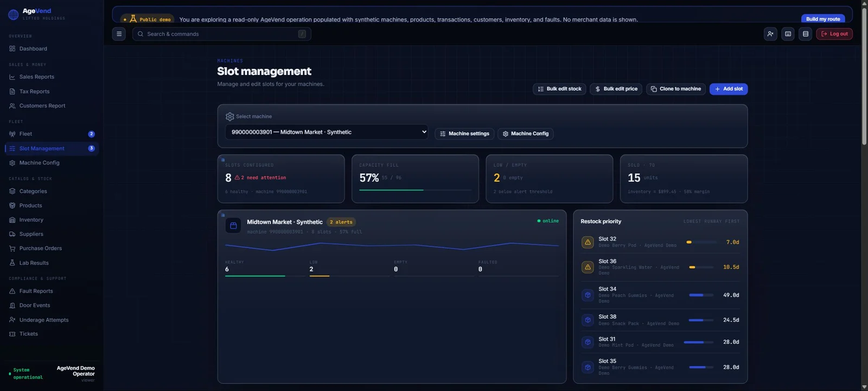This screenshot has height=391, width=868.
Task: Open Fault Reports page
Action: (x=52, y=291)
